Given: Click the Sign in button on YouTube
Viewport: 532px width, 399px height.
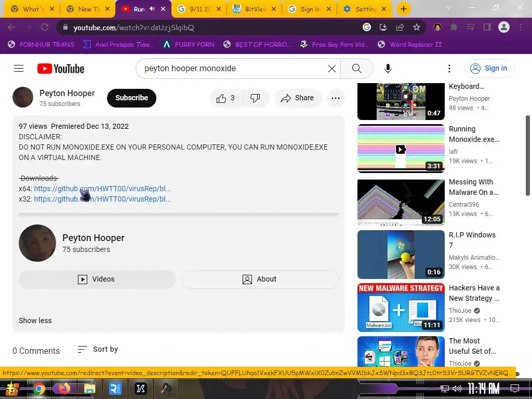Looking at the screenshot, I should pyautogui.click(x=489, y=69).
